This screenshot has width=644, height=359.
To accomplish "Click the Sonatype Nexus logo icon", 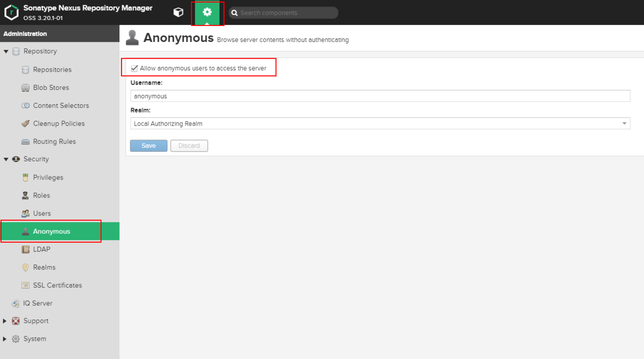I will click(x=11, y=12).
